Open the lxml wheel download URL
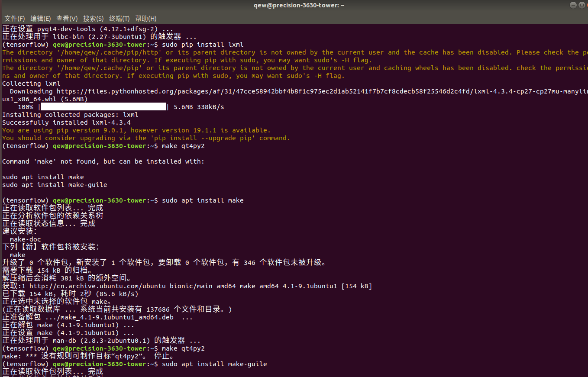Viewport: 588px width, 377px height. pyautogui.click(x=303, y=91)
